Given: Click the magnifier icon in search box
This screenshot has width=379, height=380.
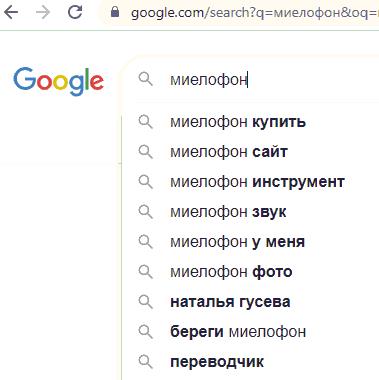Looking at the screenshot, I should pyautogui.click(x=145, y=80).
